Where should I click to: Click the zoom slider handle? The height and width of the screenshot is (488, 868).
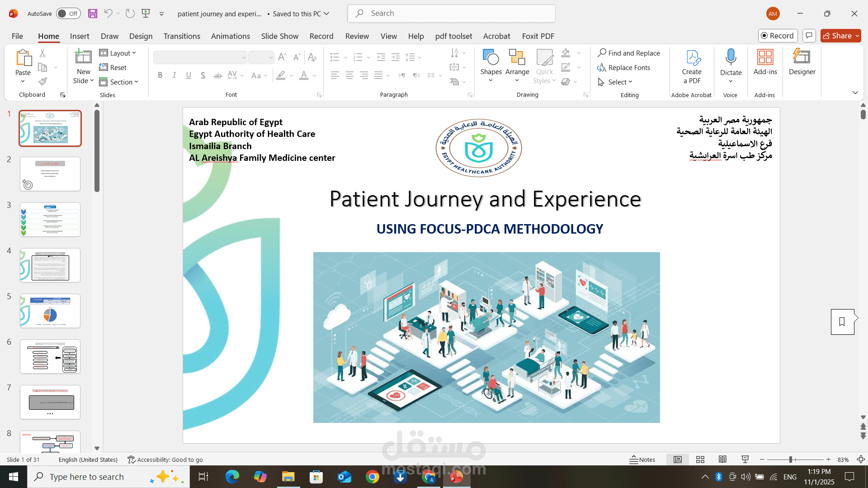(x=791, y=460)
